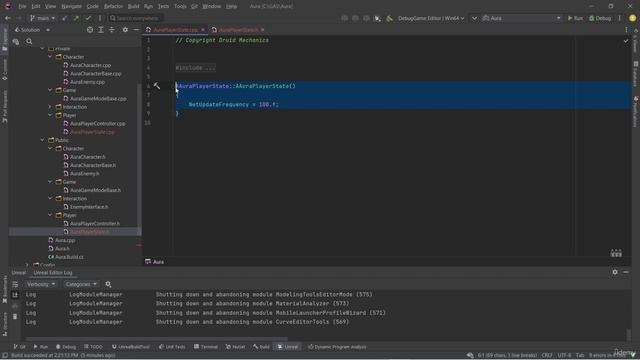Expand the Private Interaction folder

click(x=50, y=107)
